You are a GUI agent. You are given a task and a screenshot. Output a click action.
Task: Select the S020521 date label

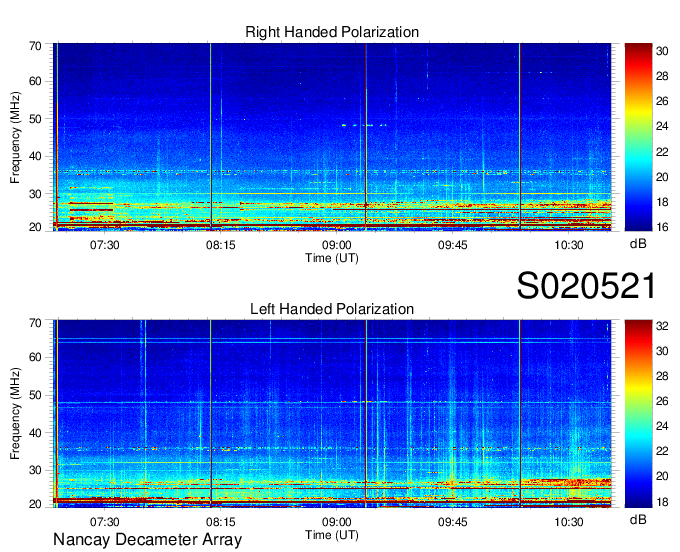click(586, 286)
